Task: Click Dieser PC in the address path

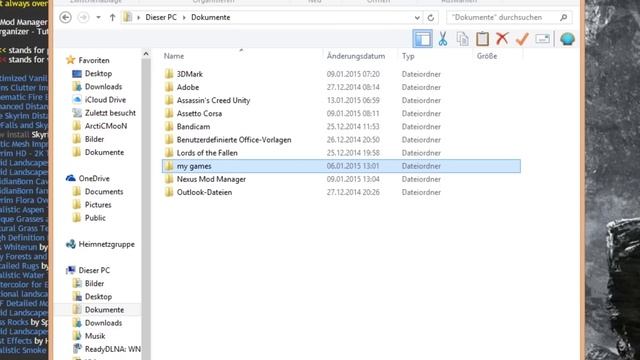Action: (161, 17)
